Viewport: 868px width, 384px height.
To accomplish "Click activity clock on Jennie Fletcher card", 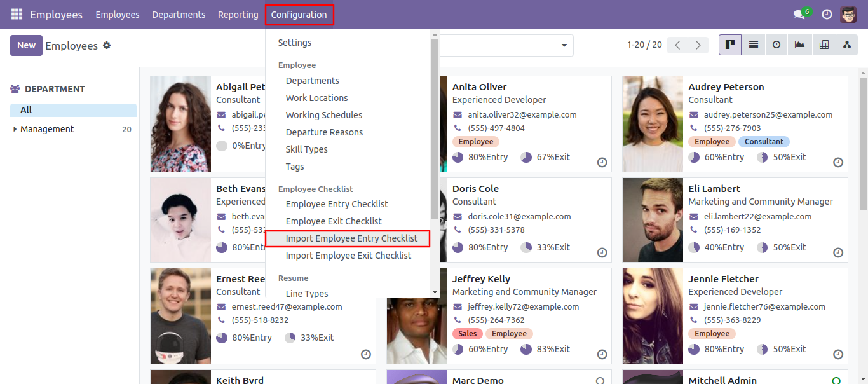I will pyautogui.click(x=838, y=354).
